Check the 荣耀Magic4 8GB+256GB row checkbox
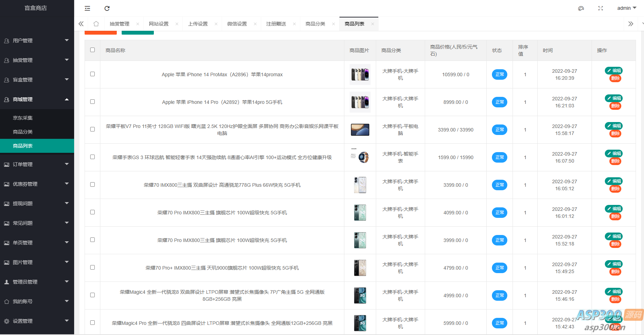Image resolution: width=644 pixels, height=335 pixels. click(93, 295)
